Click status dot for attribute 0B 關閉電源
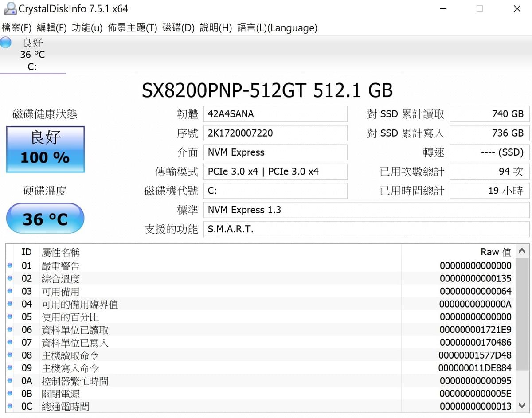 click(10, 394)
